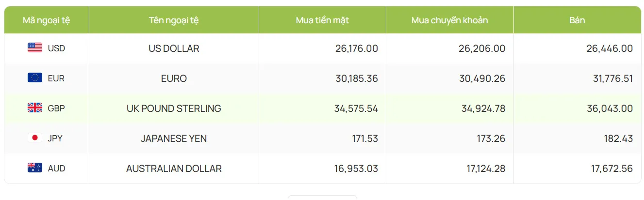Click the AUD currency code text
Viewport: 644px width, 200px height.
coord(56,169)
